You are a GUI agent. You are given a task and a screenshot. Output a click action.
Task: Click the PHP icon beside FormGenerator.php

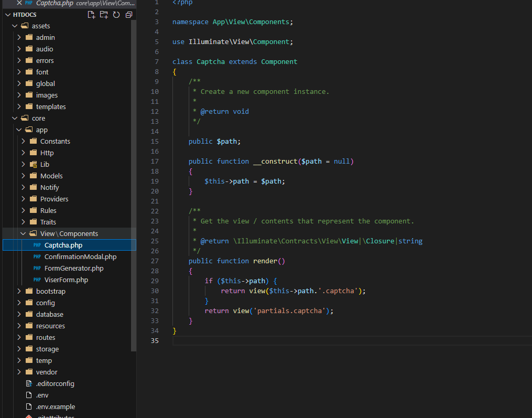37,268
